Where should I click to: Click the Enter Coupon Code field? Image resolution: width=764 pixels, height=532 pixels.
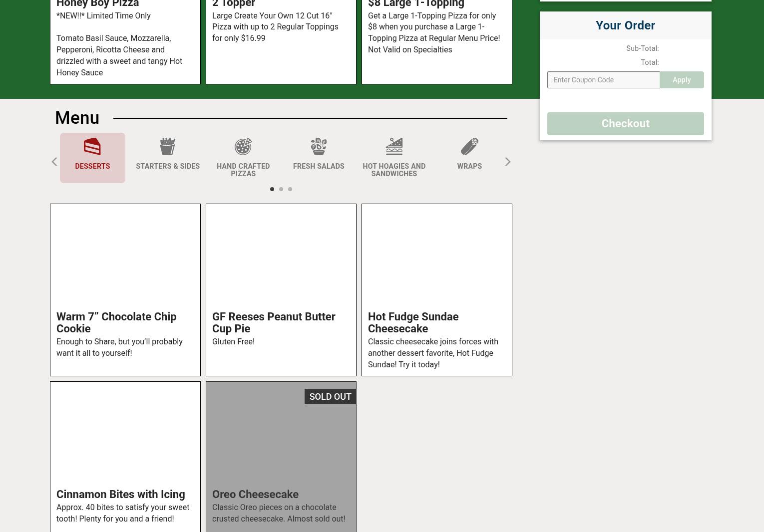click(x=603, y=80)
